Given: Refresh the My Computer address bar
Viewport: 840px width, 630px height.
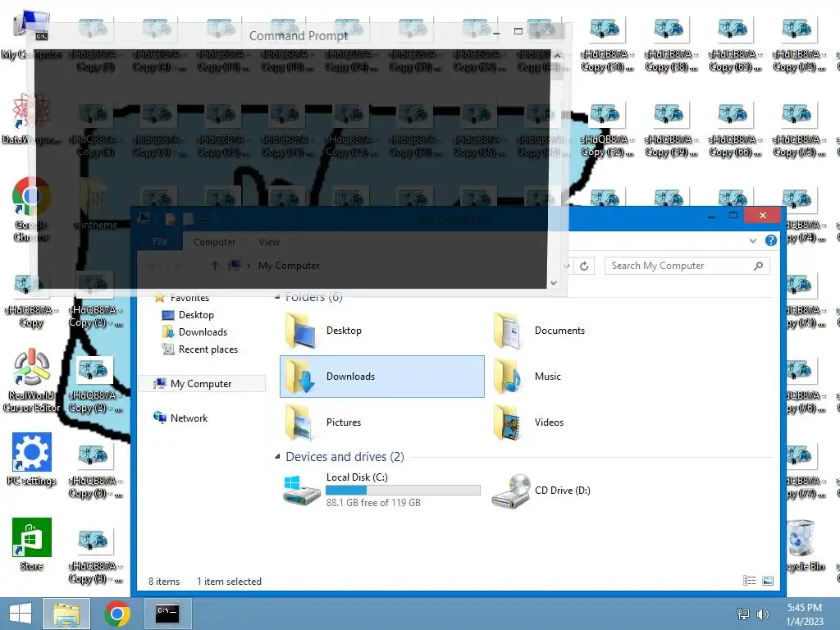Looking at the screenshot, I should click(x=584, y=266).
